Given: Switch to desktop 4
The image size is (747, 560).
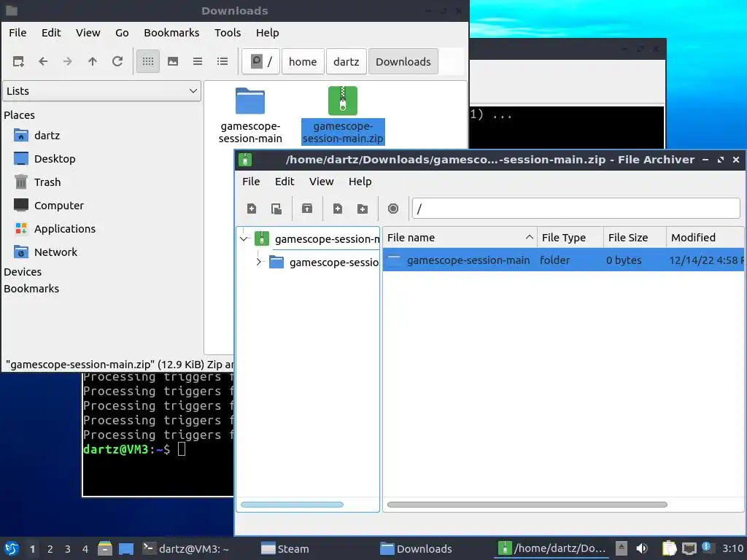Looking at the screenshot, I should (x=85, y=549).
